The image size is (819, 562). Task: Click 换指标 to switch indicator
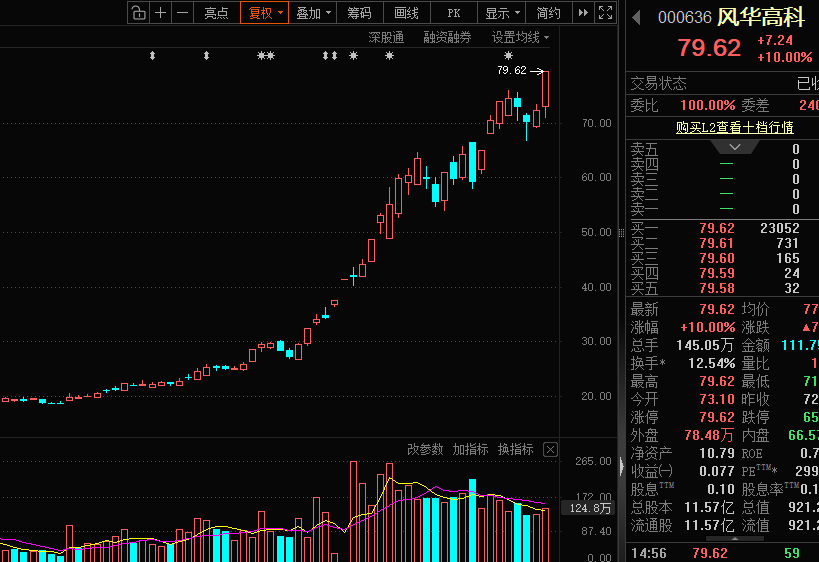(x=516, y=449)
